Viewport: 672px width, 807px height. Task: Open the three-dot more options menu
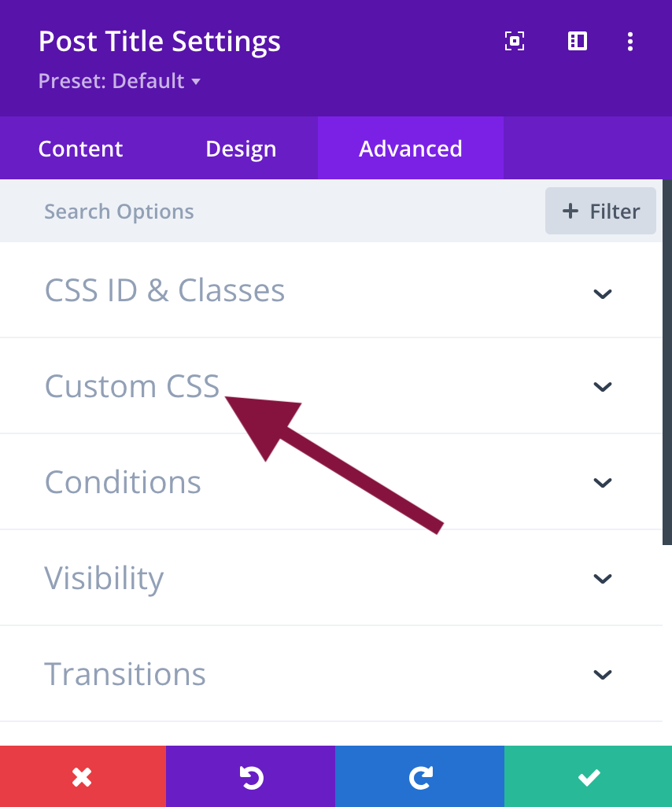tap(630, 42)
